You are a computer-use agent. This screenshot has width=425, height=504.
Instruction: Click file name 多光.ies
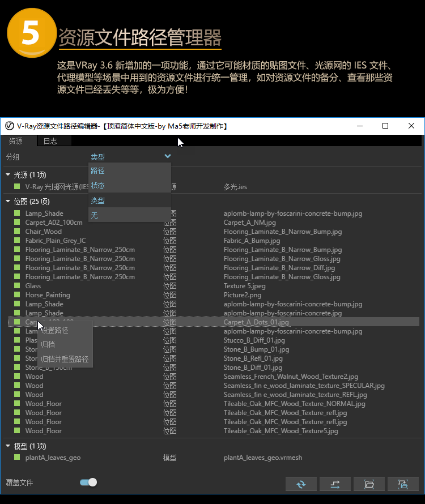[235, 187]
